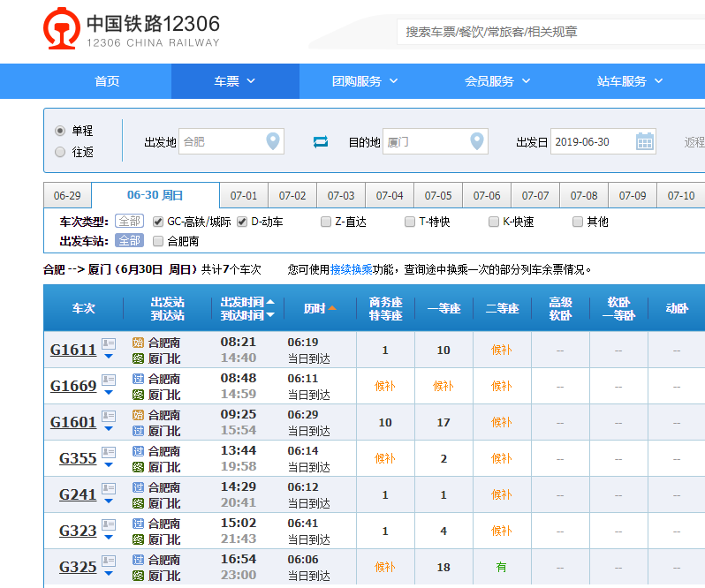
Task: Click the G1611 terminal station '终' icon
Action: (x=138, y=358)
